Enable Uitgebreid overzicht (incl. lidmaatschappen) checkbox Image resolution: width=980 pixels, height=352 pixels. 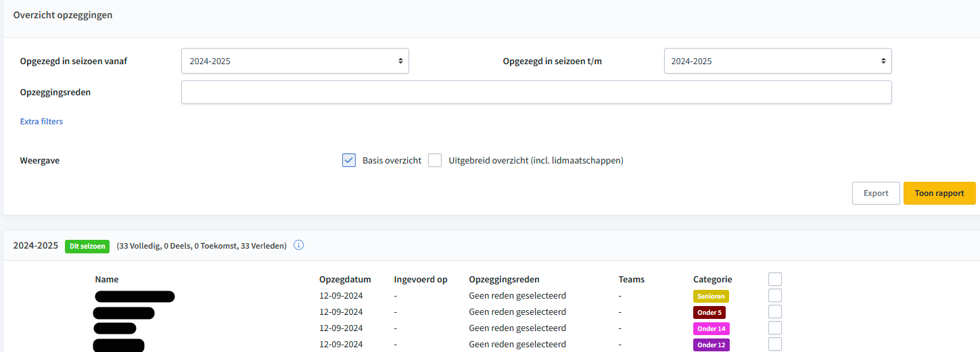coord(435,160)
